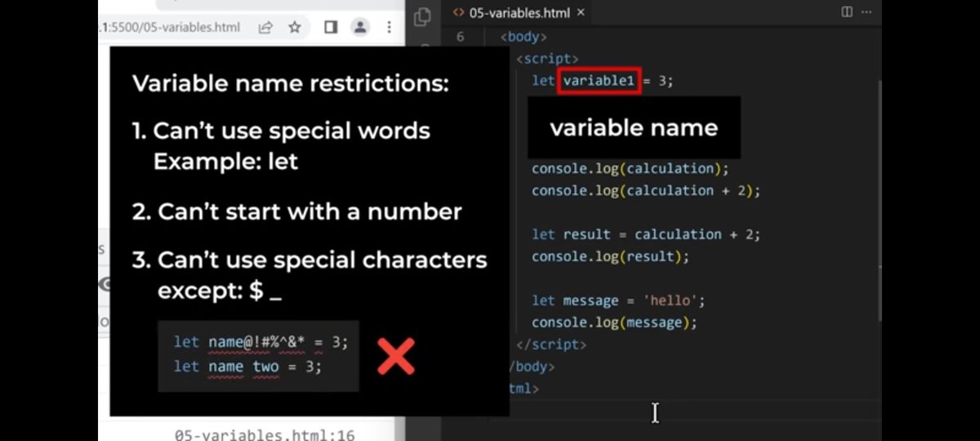Click the line 'console.log(calculation + 2);'
The height and width of the screenshot is (441, 980).
pos(646,190)
